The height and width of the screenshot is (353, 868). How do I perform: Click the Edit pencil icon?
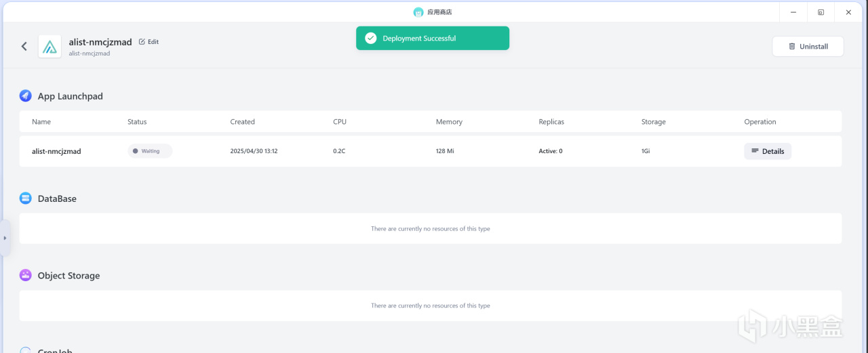(x=142, y=42)
